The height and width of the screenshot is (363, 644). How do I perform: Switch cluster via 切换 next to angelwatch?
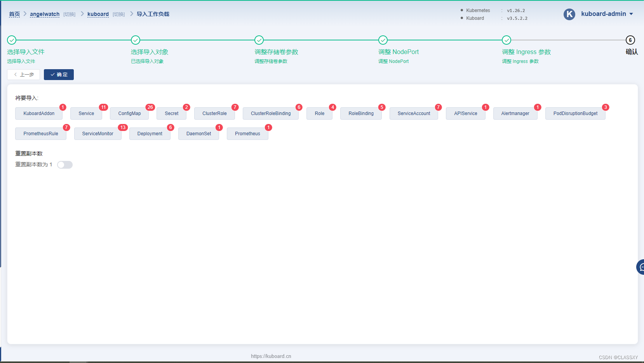70,14
